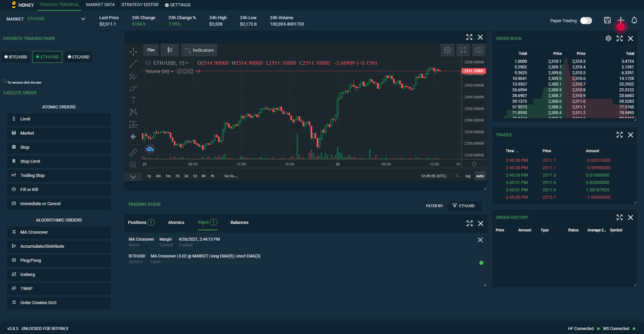Select the brush drawing tool

click(133, 88)
